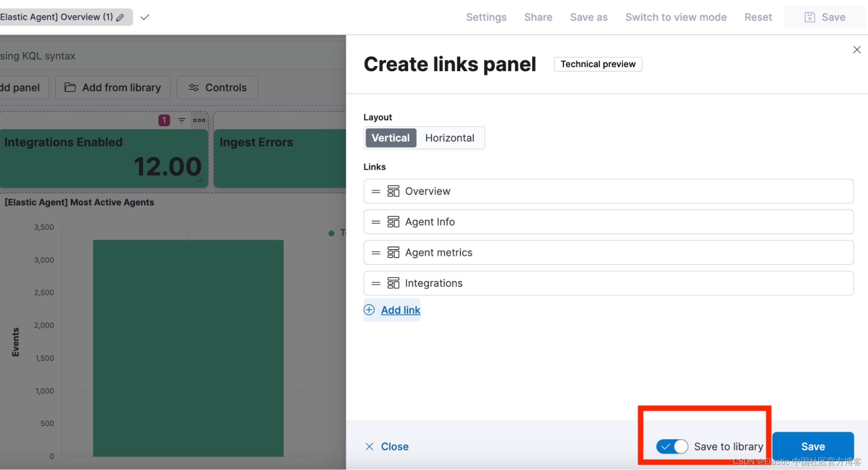Click the checkmark icon next to dashboard title
This screenshot has height=470, width=868.
[x=145, y=17]
